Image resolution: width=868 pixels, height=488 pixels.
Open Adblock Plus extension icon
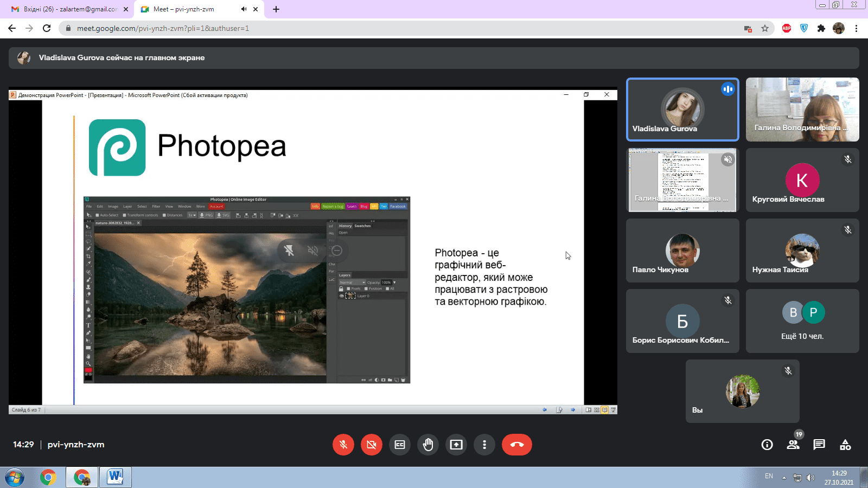coord(787,28)
